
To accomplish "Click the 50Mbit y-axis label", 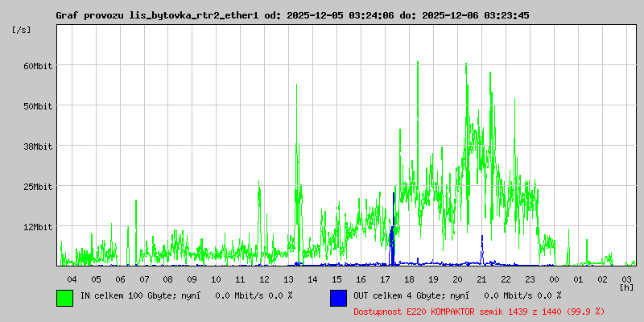I will tap(38, 106).
